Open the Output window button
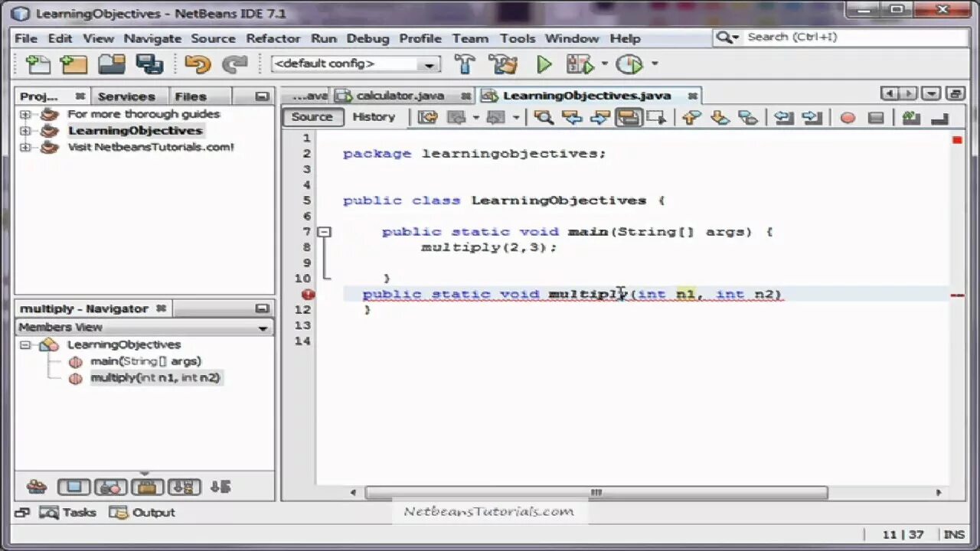 (142, 513)
